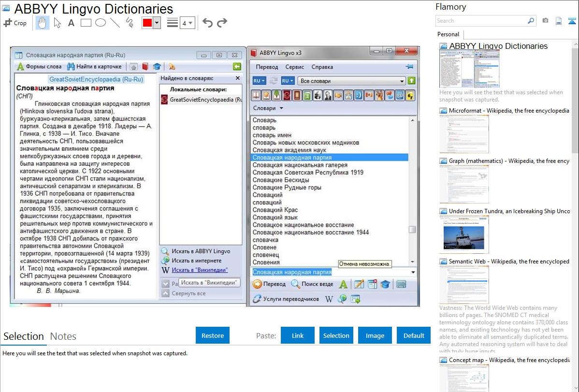Click the page document icon beside camera
This screenshot has width=579, height=392.
pyautogui.click(x=559, y=21)
